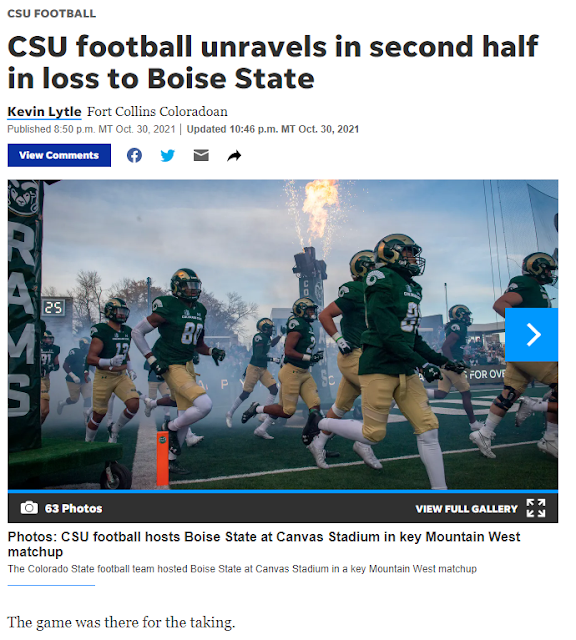Select View Full Gallery text
576x640 pixels.
(x=466, y=509)
